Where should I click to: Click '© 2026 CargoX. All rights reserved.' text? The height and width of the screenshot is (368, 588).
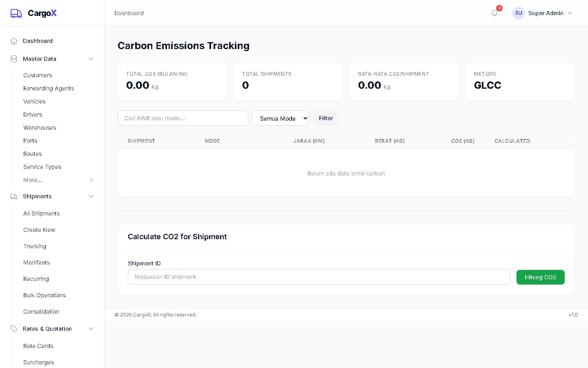(156, 315)
